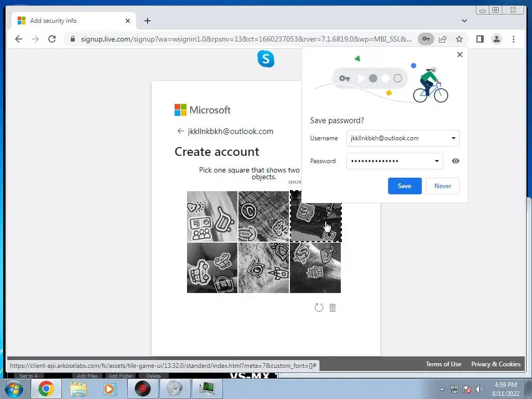Open Chrome from the taskbar
The image size is (532, 399).
pos(46,389)
